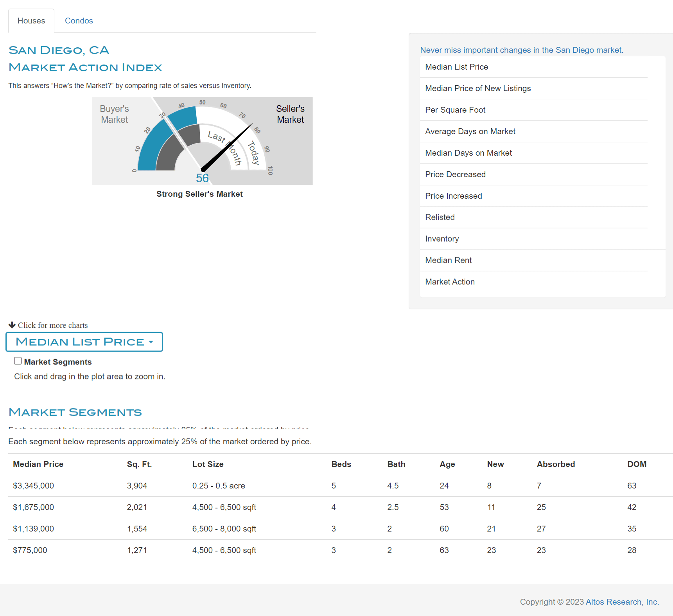Screen dimensions: 673x616
Task: Enable the Market Segments checkbox
Action: click(x=18, y=361)
